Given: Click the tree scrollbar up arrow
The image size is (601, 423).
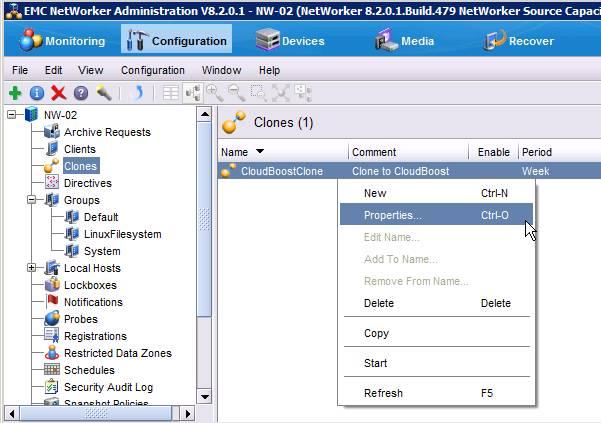Looking at the screenshot, I should pos(205,114).
